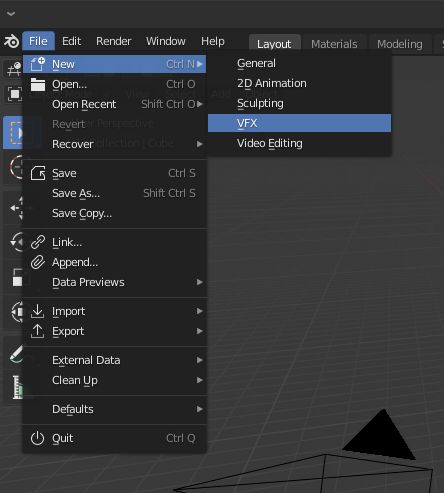Screen dimensions: 444x493
Task: Create a new VFX file
Action: click(299, 123)
